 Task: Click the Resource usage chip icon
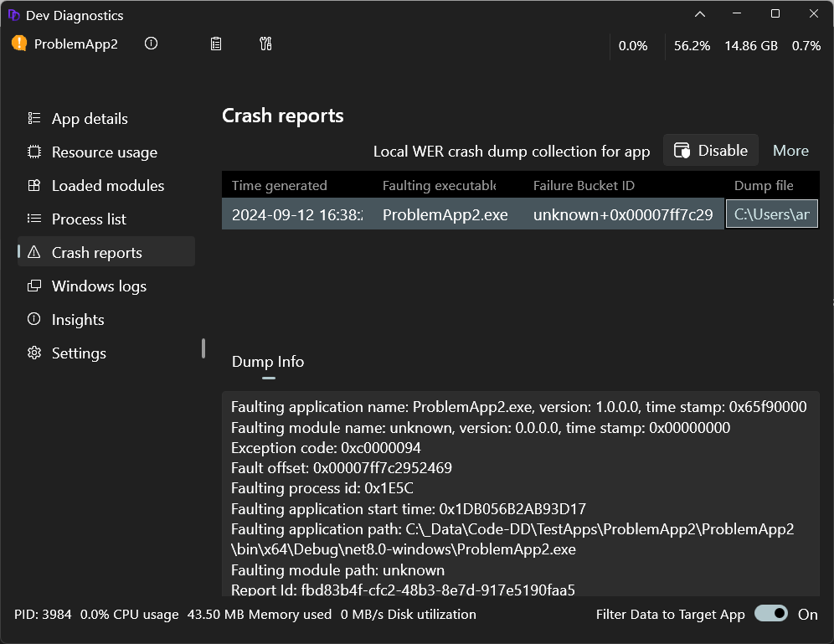[x=34, y=152]
